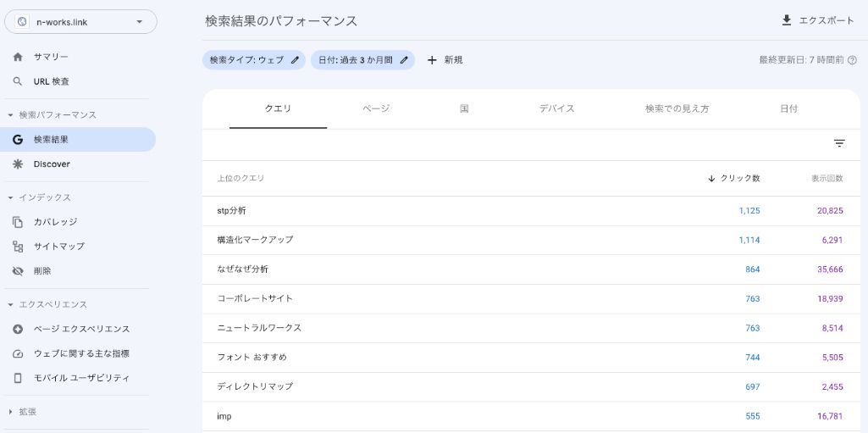Screen dimensions: 868x433
Task: Select the フォント おすすめ query row
Action: [x=532, y=357]
